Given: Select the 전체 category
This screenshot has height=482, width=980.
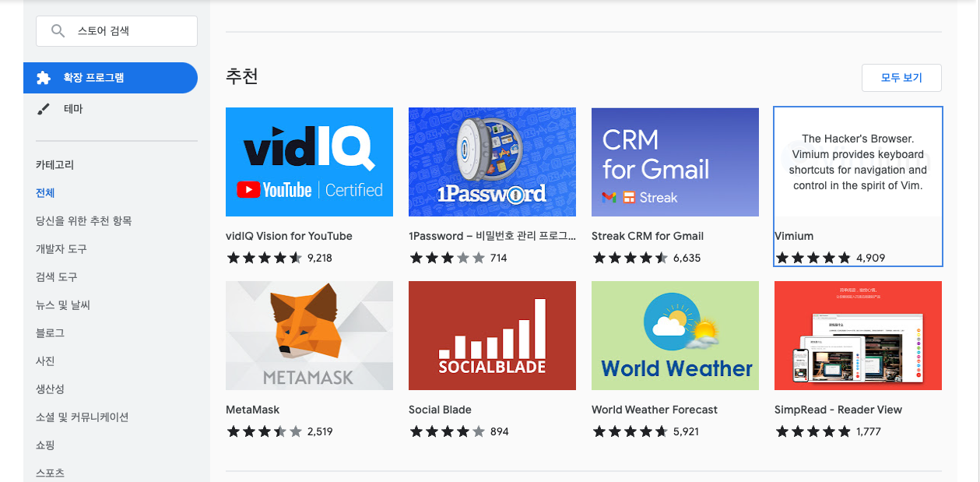Looking at the screenshot, I should pos(45,193).
